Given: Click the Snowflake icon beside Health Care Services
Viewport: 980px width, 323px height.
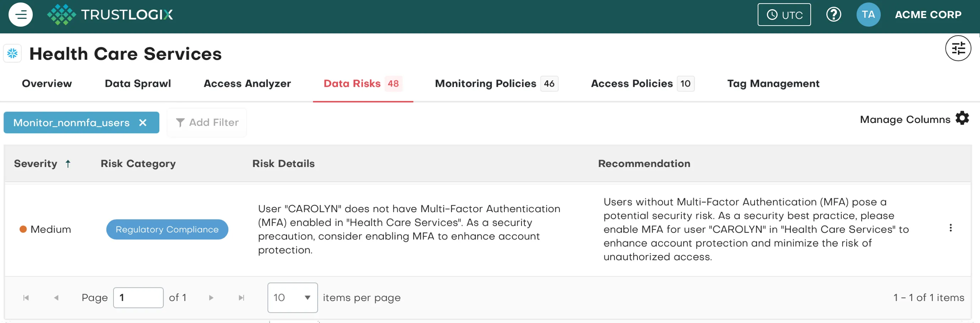Looking at the screenshot, I should pos(12,53).
